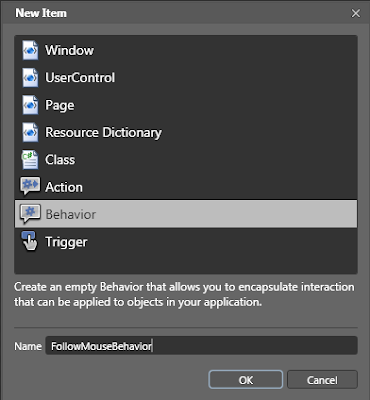Dismiss dialog with Cancel button
Image resolution: width=370 pixels, height=400 pixels.
tap(322, 380)
